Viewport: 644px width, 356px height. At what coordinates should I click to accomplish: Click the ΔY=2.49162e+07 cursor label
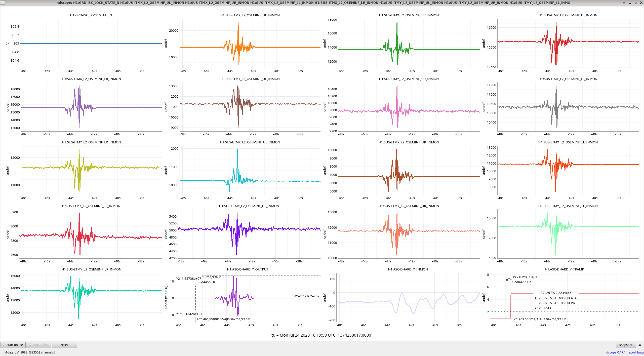pos(306,296)
